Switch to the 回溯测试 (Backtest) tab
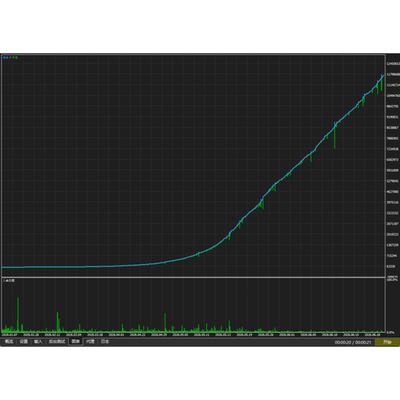This screenshot has height=400, width=400. pyautogui.click(x=57, y=341)
